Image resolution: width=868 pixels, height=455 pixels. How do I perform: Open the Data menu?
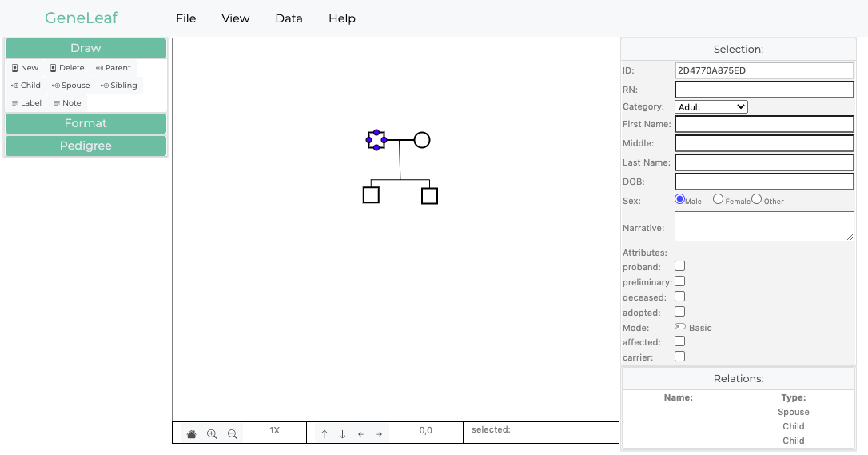(289, 18)
